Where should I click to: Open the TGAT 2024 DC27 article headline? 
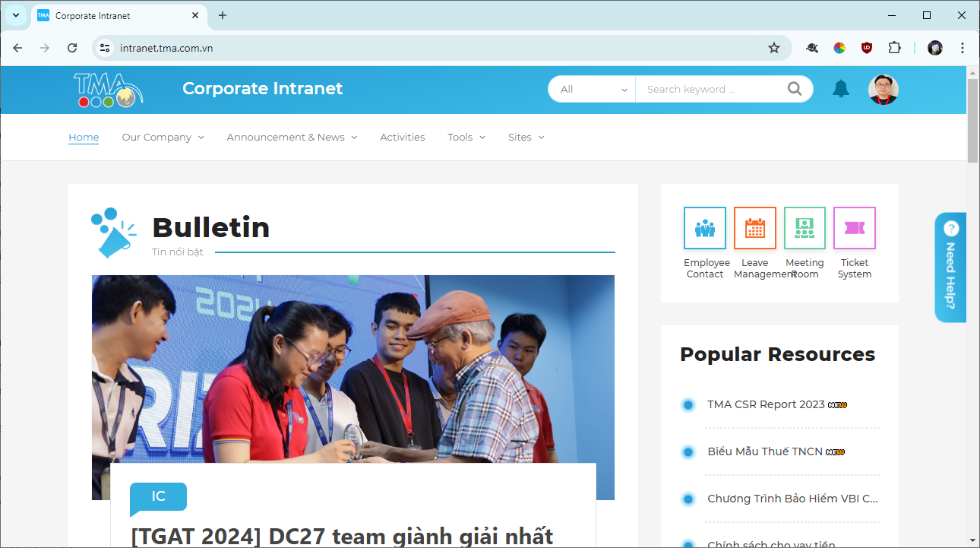(x=342, y=537)
